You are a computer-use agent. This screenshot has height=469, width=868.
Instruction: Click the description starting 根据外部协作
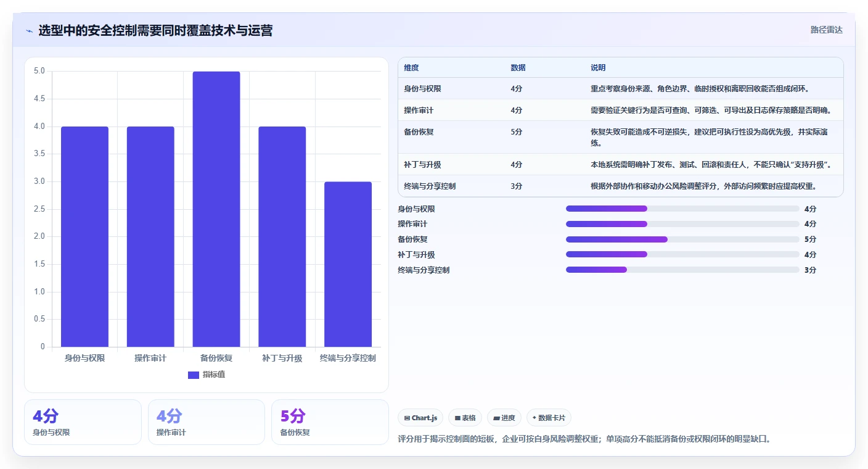tap(703, 186)
